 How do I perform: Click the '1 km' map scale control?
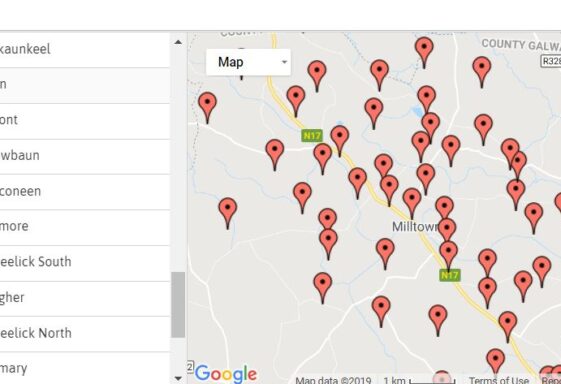[419, 380]
